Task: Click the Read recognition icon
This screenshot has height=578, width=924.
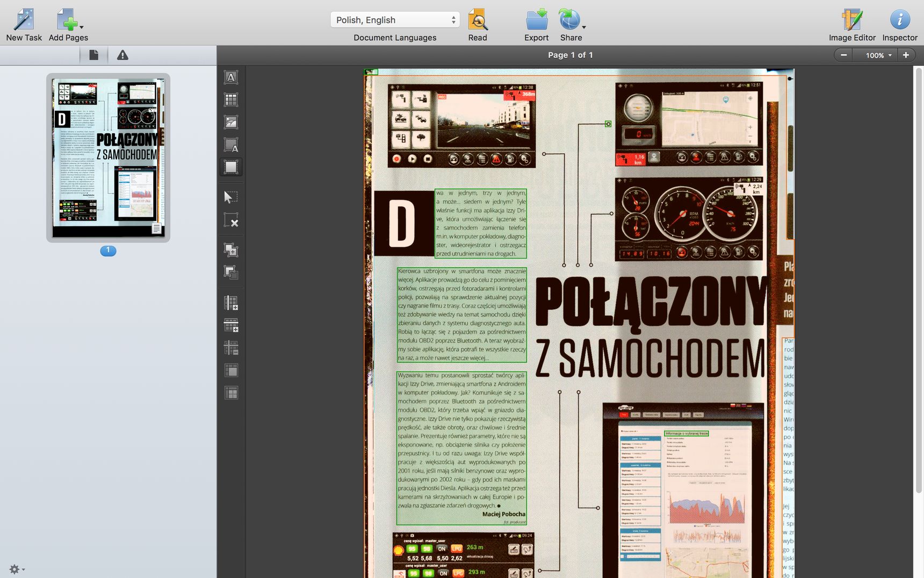Action: 477,20
